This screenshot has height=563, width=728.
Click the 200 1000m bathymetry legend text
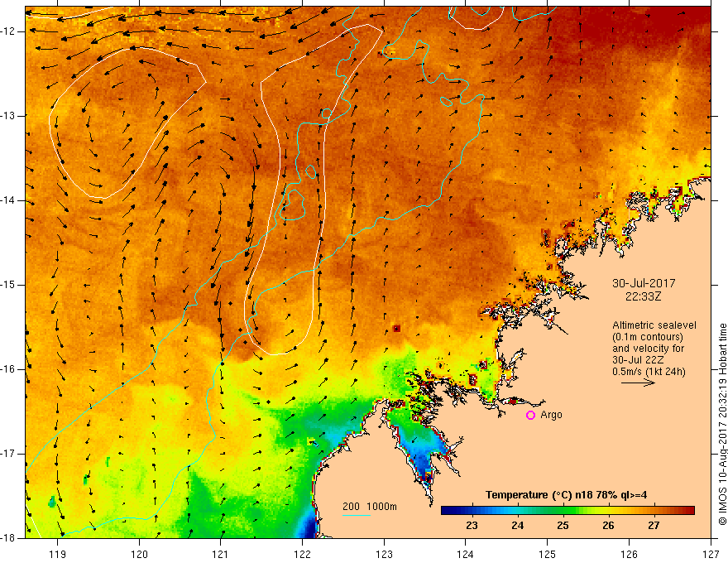pyautogui.click(x=370, y=507)
